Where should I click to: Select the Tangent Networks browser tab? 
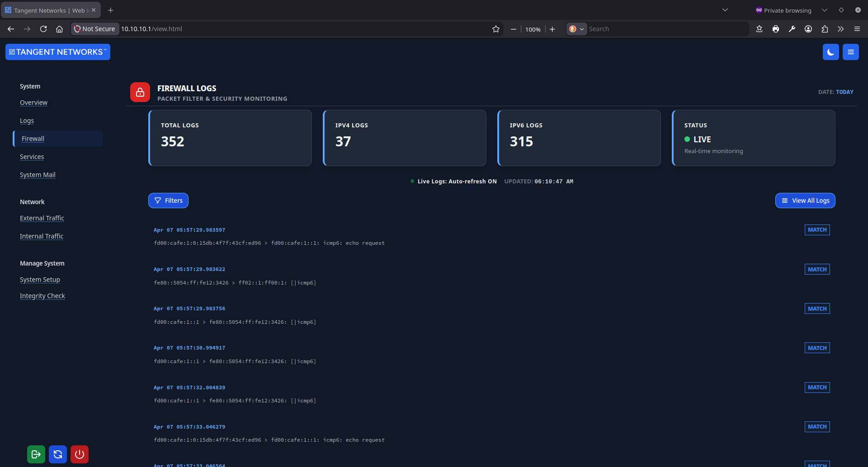[47, 9]
